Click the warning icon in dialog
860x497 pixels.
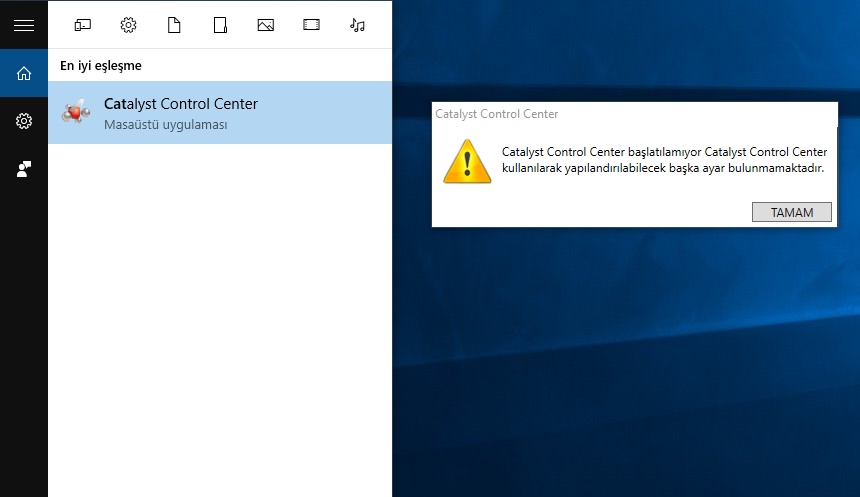[467, 161]
